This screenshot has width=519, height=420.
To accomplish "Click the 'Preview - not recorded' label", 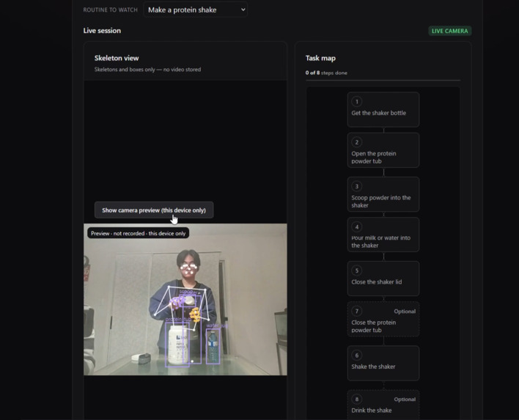I will (x=139, y=233).
